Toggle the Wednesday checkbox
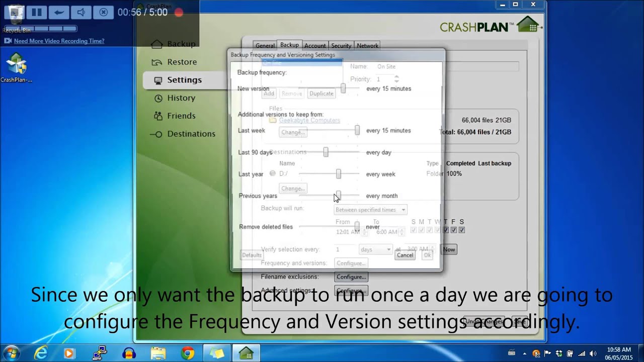 pyautogui.click(x=438, y=230)
